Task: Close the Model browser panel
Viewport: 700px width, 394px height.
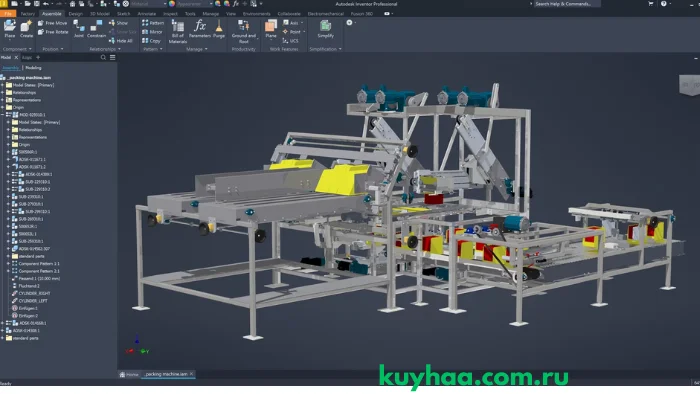Action: point(16,58)
